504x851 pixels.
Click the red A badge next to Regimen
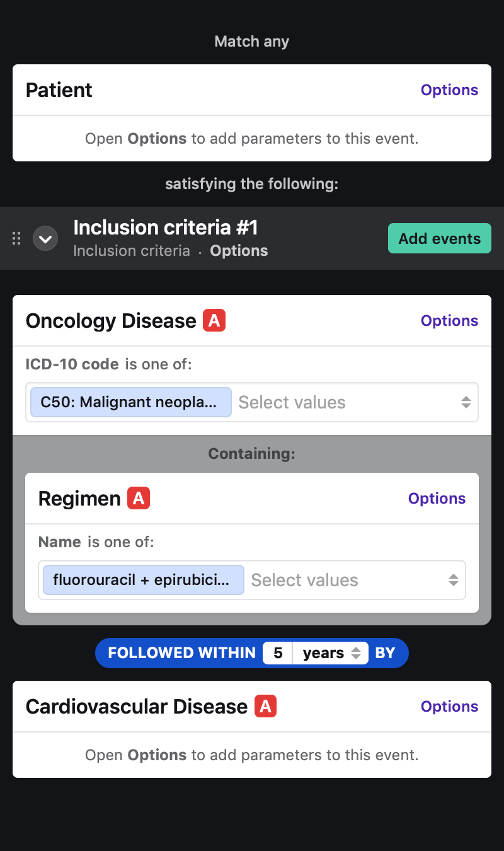(139, 499)
